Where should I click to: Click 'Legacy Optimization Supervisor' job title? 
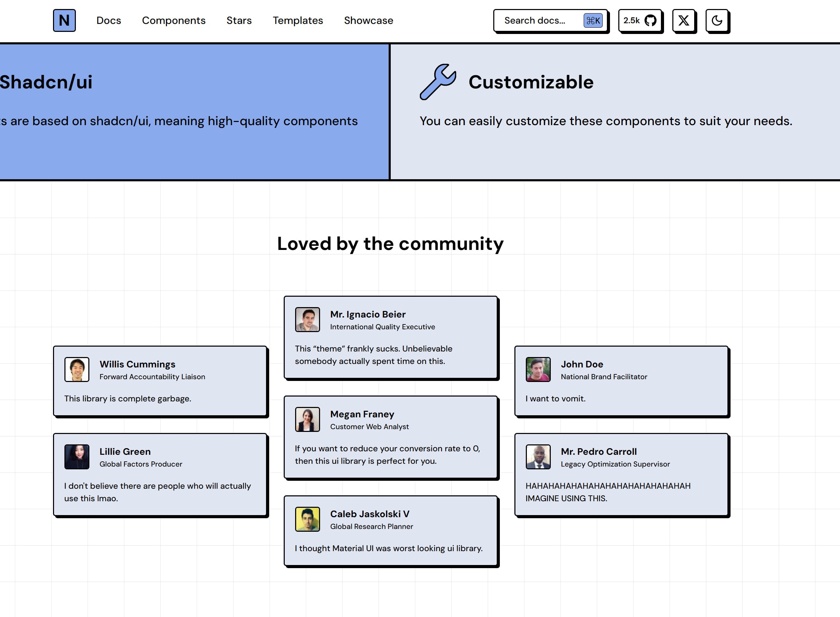615,464
